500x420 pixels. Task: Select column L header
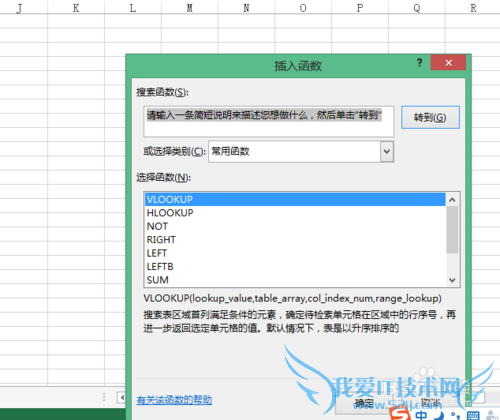click(x=133, y=7)
